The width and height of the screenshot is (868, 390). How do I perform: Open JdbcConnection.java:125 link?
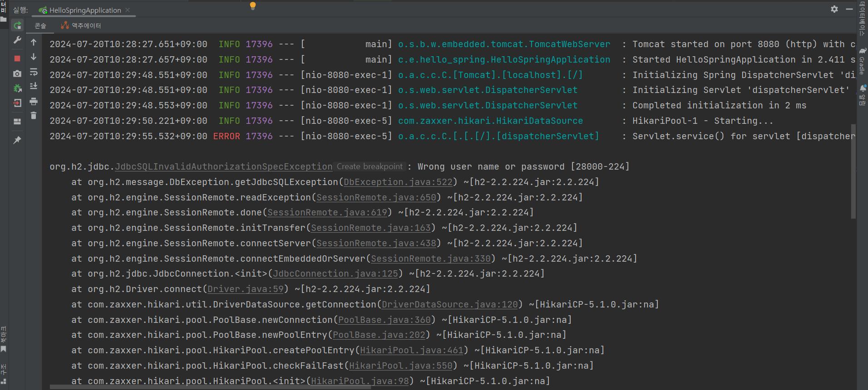coord(335,274)
